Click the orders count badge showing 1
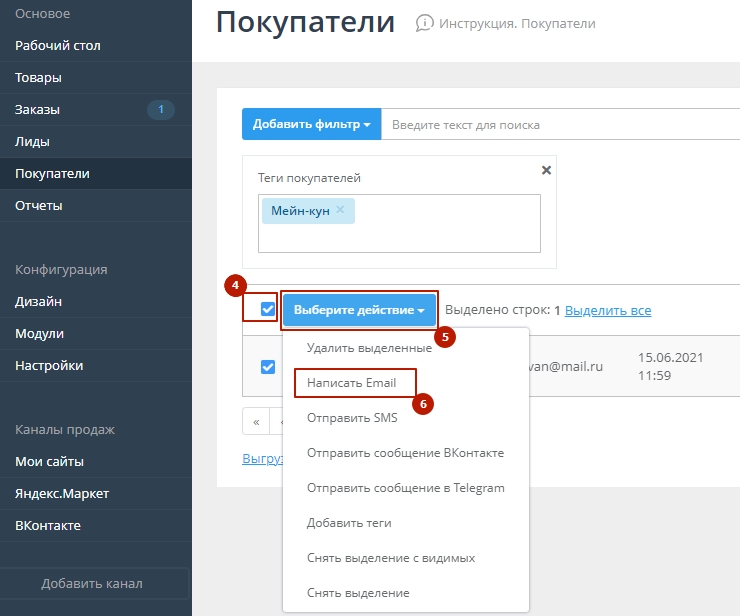The height and width of the screenshot is (616, 740). pos(160,109)
